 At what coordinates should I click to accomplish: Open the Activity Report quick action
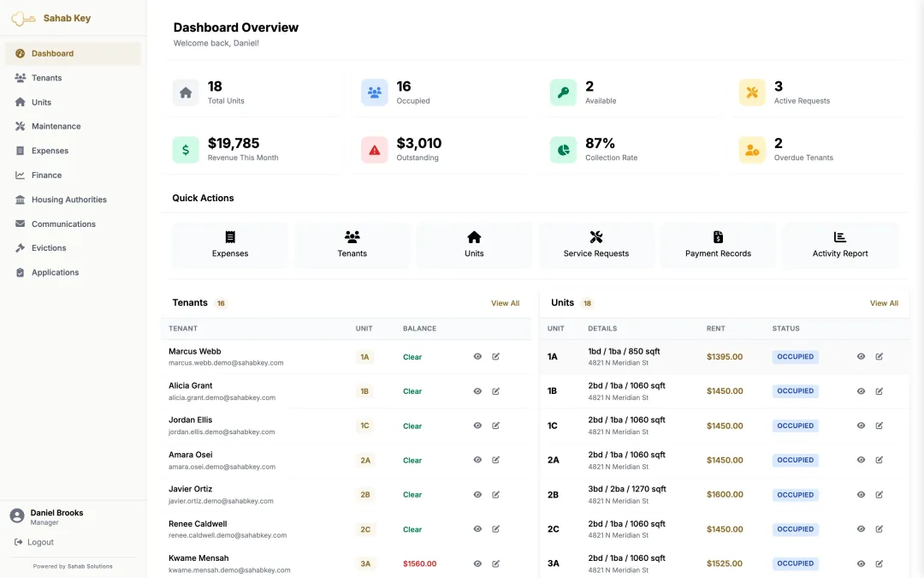coord(840,245)
